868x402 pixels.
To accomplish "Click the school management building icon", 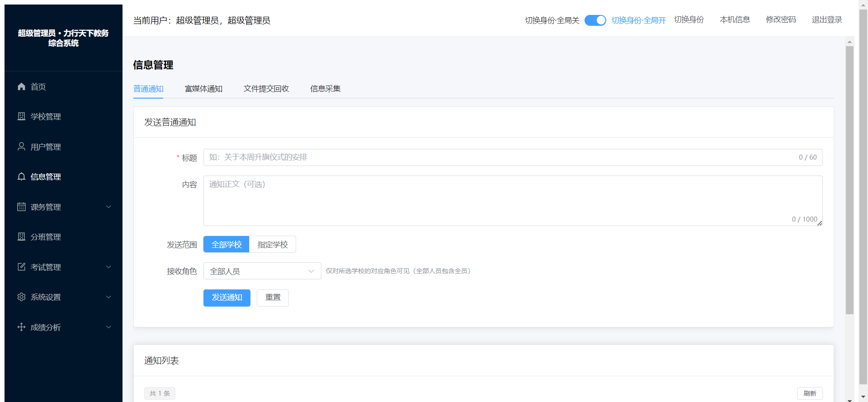I will tap(21, 116).
